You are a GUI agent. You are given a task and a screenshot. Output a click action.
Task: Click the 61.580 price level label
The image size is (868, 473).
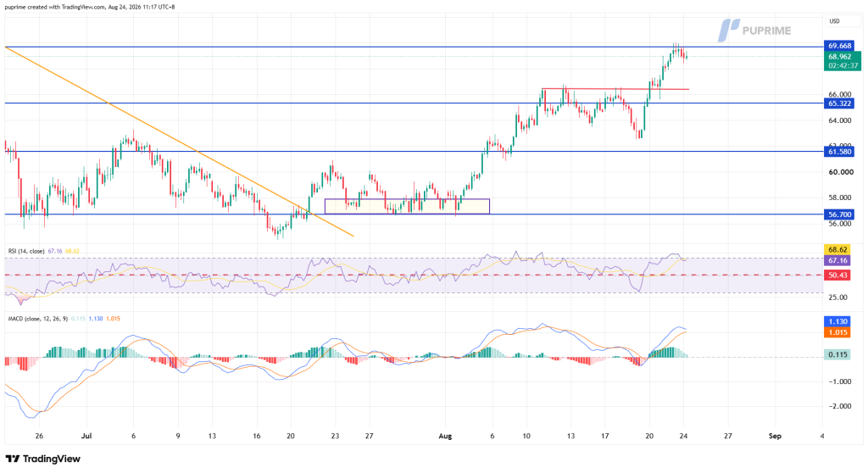click(x=839, y=151)
